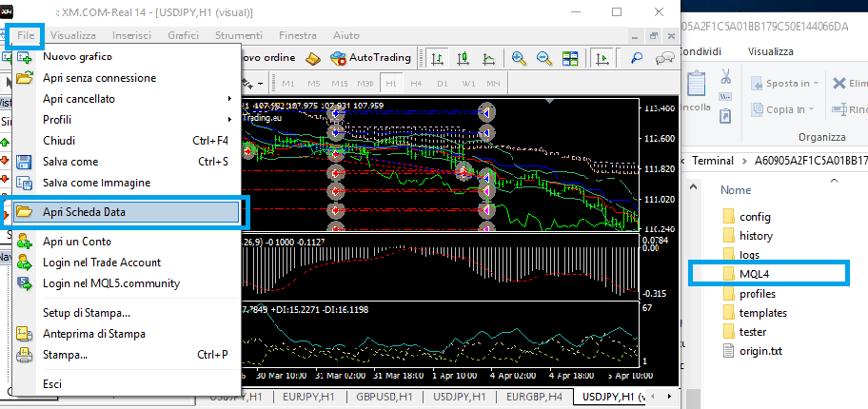
Task: Open the File menu
Action: 26,35
